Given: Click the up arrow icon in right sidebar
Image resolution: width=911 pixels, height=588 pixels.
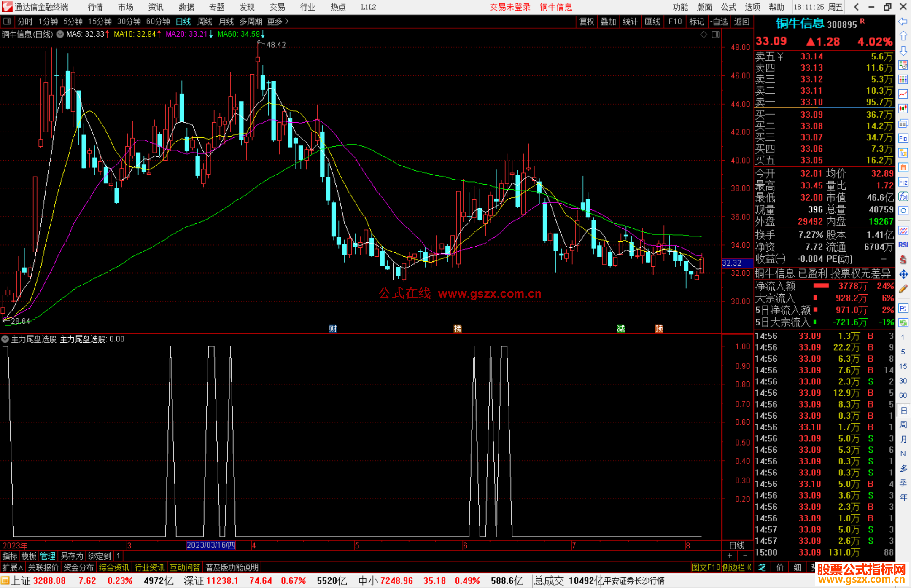Looking at the screenshot, I should [903, 36].
